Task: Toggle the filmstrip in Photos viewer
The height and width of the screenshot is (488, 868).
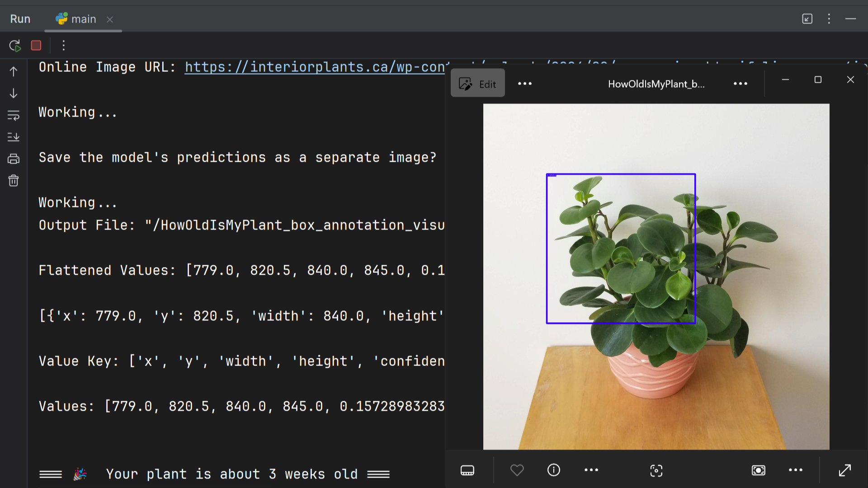Action: click(x=467, y=470)
